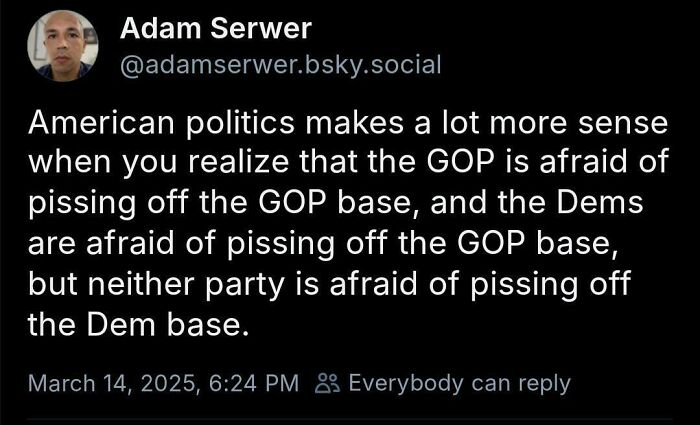The image size is (700, 425).
Task: Click the people icon beside reply settings
Action: [328, 383]
